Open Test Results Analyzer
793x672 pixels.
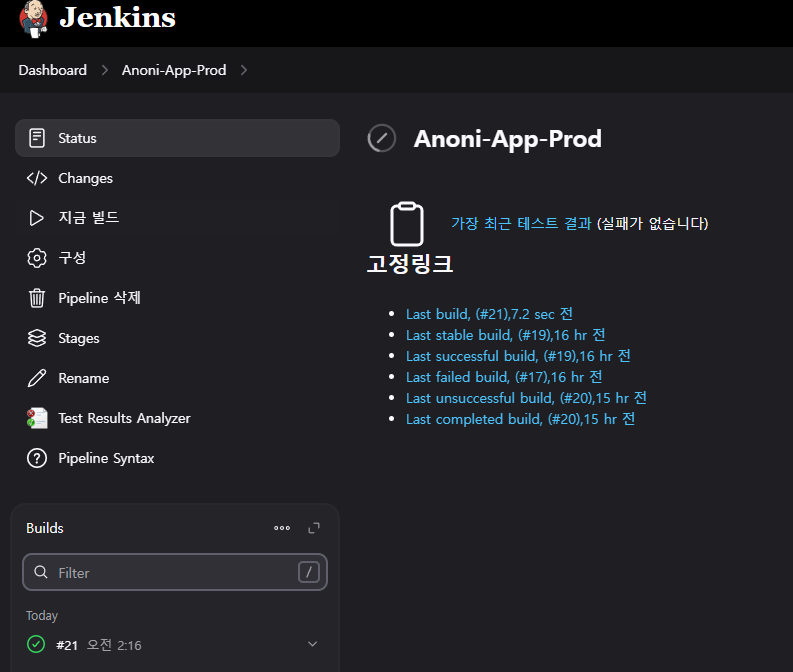(178, 418)
